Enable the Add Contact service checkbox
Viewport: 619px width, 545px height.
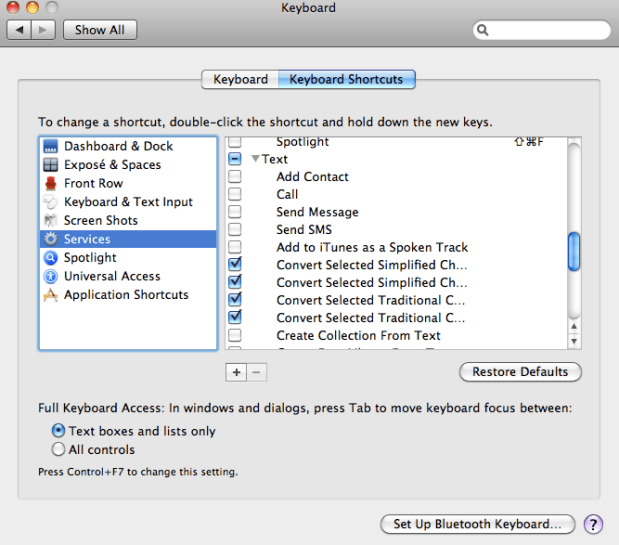coord(234,176)
